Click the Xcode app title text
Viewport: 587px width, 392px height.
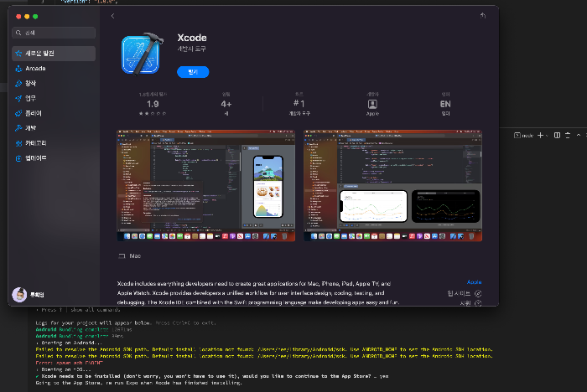(192, 38)
